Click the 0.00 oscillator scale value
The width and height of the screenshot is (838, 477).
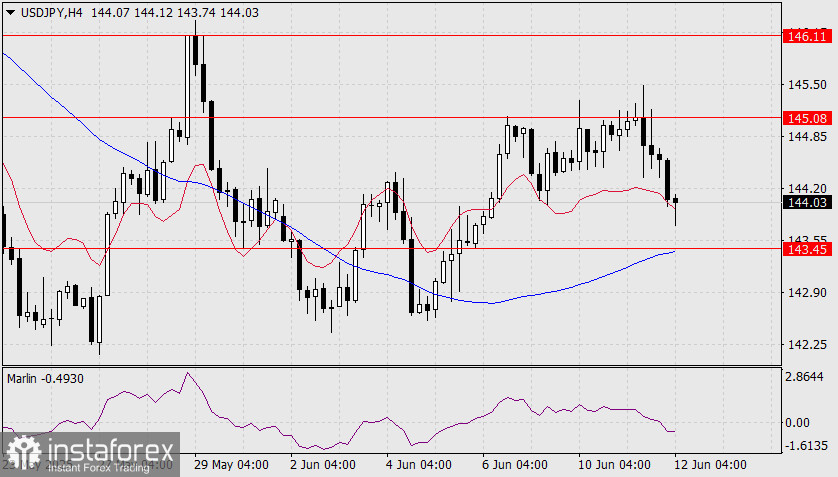click(797, 423)
